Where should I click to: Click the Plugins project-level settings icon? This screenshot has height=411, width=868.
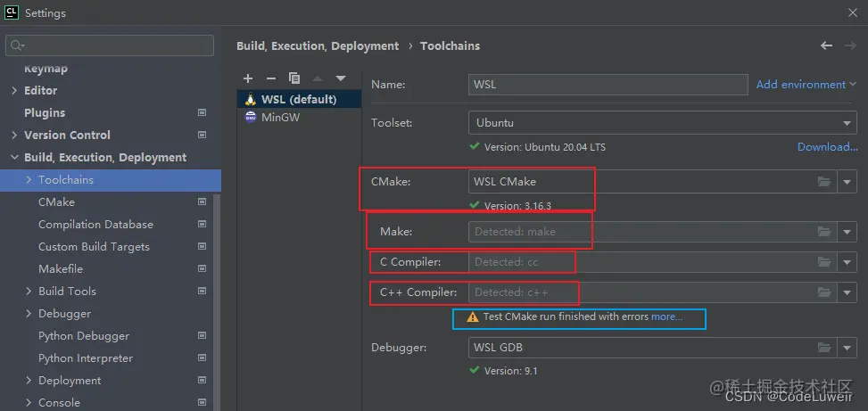202,112
